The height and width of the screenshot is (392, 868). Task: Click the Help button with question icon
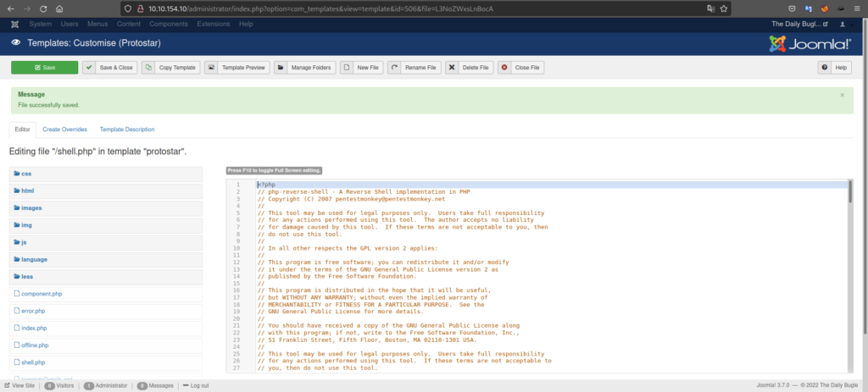click(x=835, y=68)
